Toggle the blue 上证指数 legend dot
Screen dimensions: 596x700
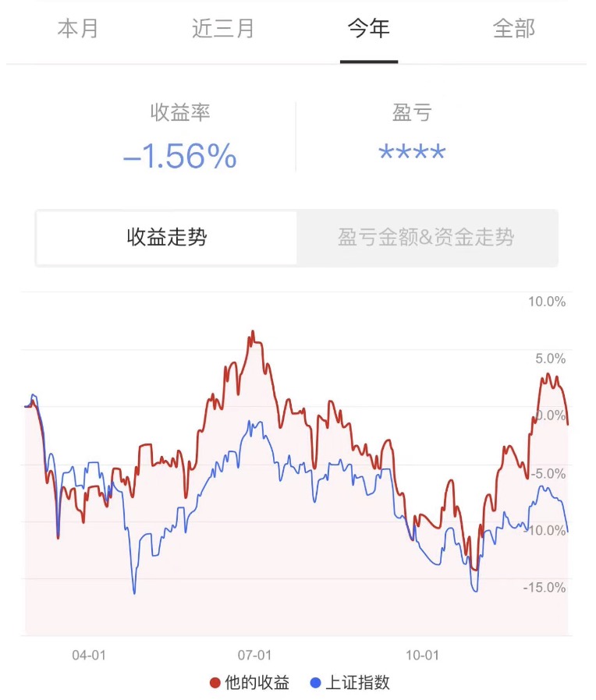(315, 684)
